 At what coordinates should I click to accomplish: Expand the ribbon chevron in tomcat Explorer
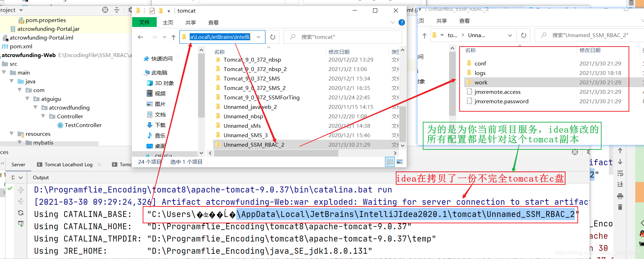(392, 22)
